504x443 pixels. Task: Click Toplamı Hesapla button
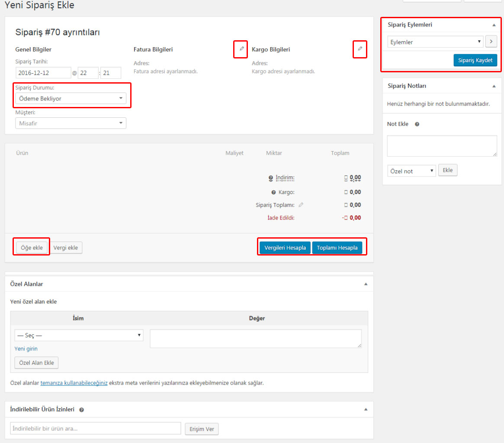pos(337,247)
